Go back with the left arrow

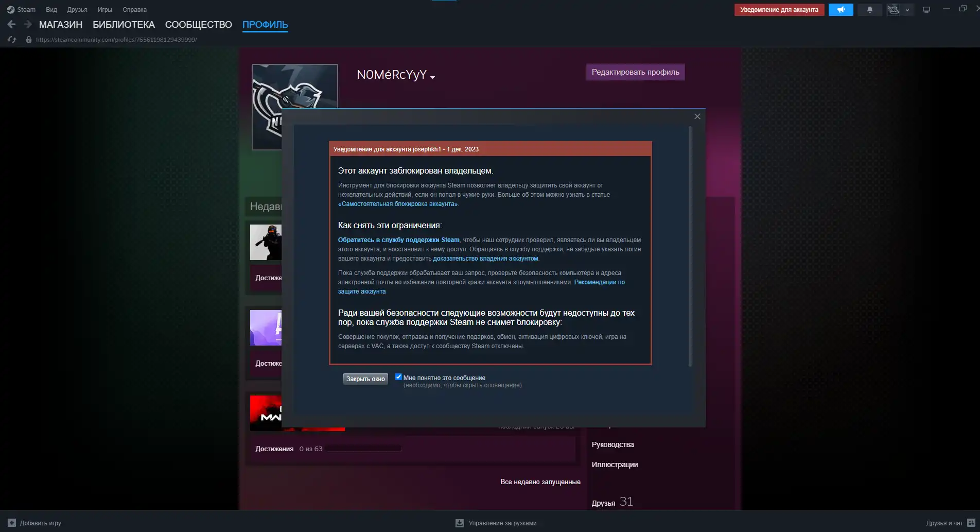pyautogui.click(x=11, y=24)
